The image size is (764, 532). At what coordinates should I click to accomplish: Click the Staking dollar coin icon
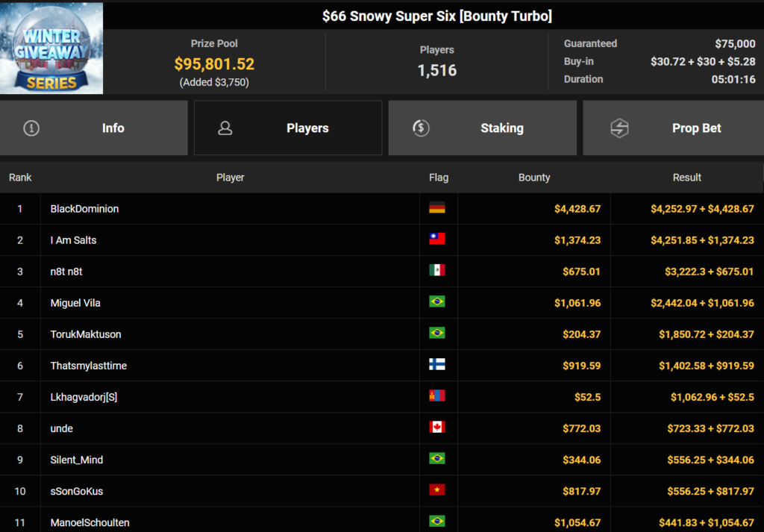421,128
